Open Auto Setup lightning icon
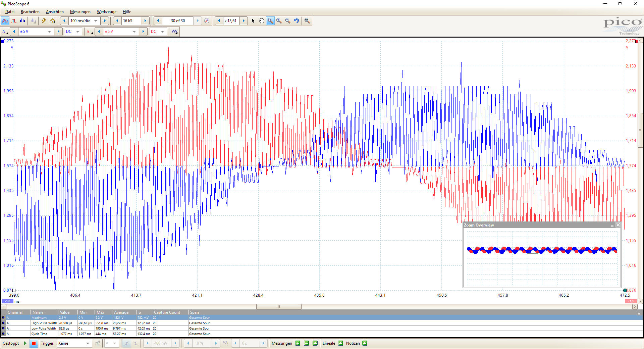Viewport: 644px width, 349px height. (44, 21)
